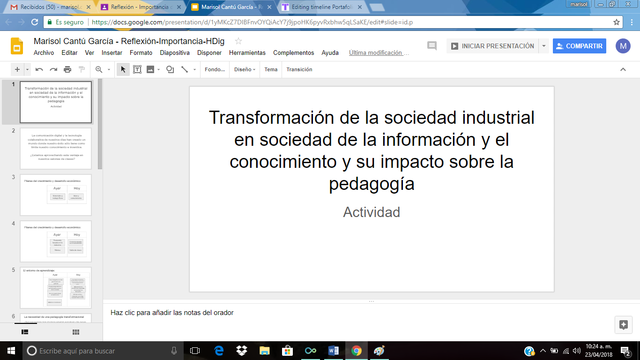Open the Complementos menu
The width and height of the screenshot is (640, 360).
click(293, 53)
